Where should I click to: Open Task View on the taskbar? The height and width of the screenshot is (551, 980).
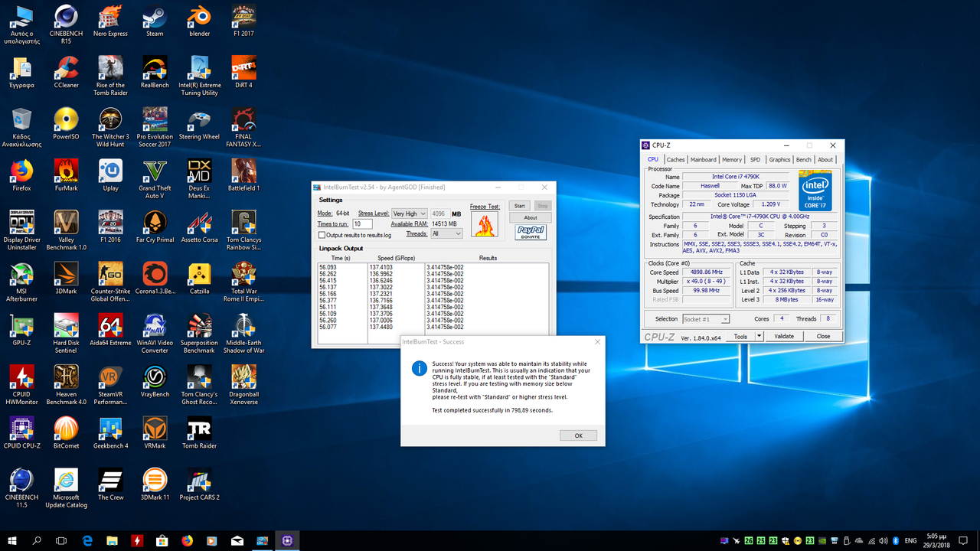click(62, 540)
